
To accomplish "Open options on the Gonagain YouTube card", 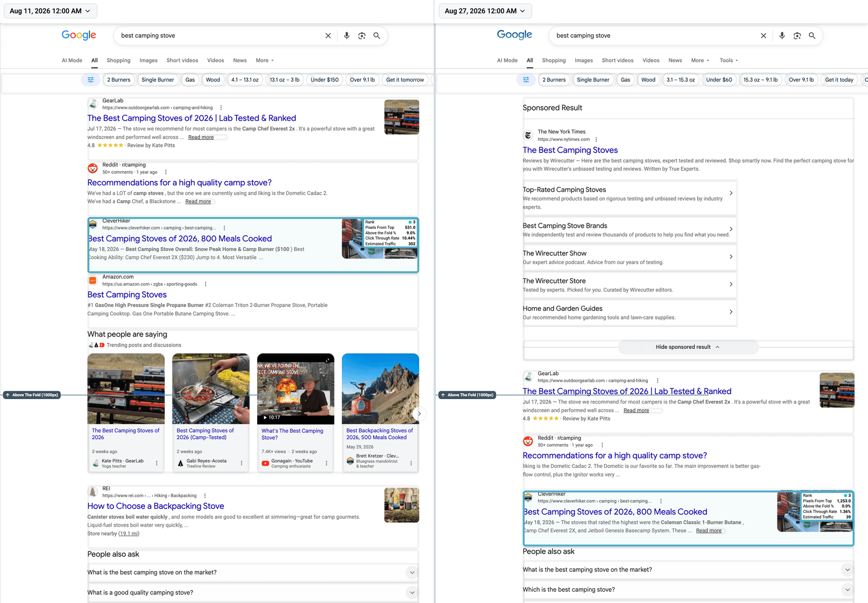I will tap(326, 463).
